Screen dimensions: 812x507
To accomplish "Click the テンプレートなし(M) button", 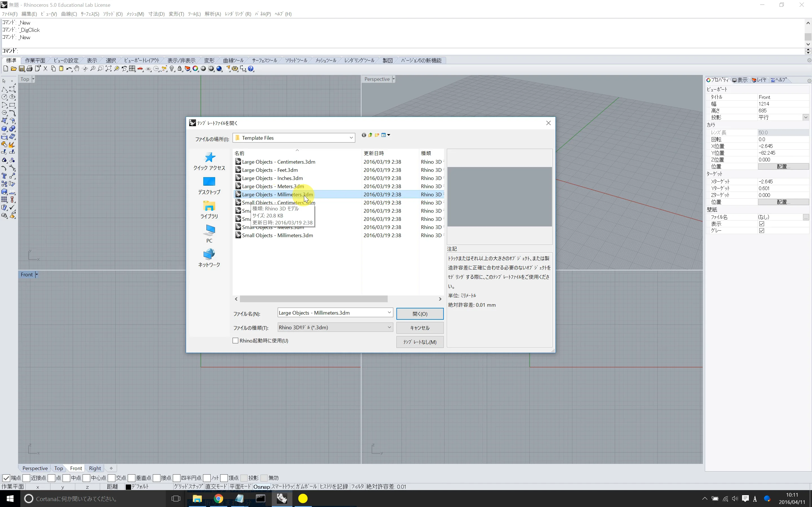I will 420,342.
